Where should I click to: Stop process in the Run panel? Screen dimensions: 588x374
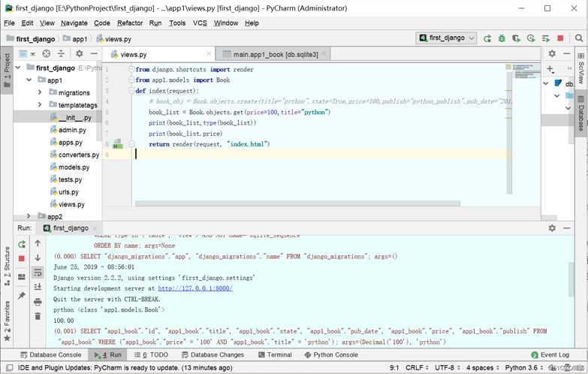tap(22, 258)
